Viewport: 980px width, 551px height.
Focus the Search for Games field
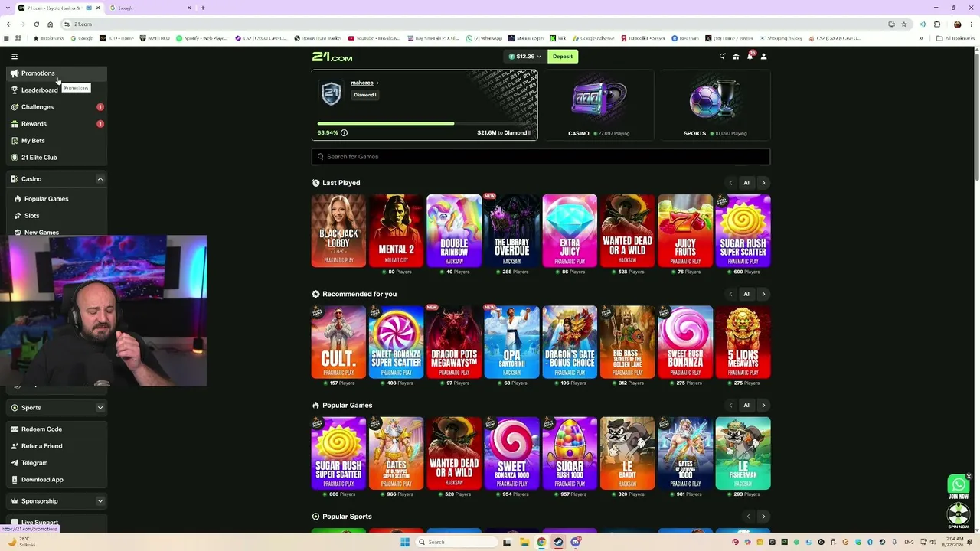(541, 157)
